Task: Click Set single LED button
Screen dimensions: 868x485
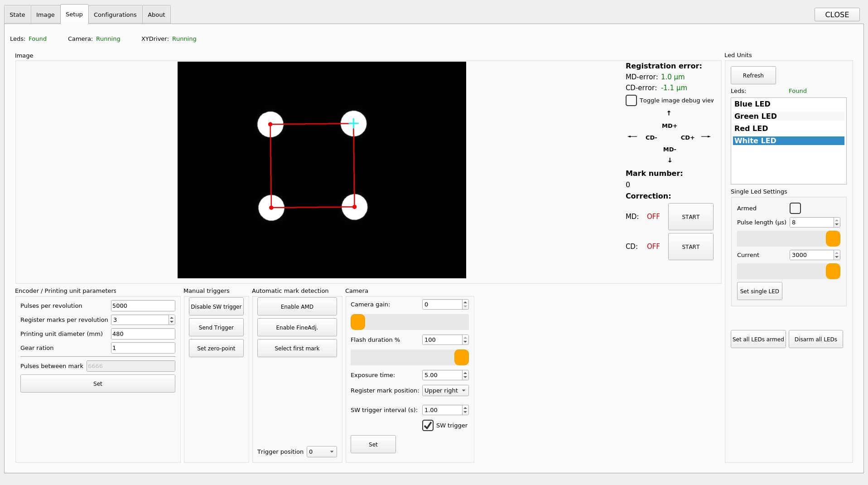Action: 759,291
